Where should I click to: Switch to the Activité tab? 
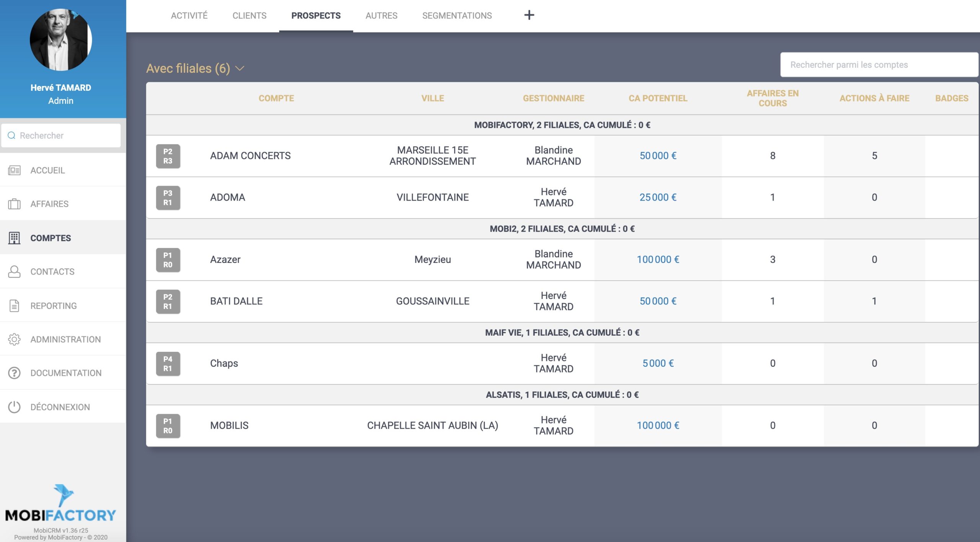pyautogui.click(x=189, y=16)
